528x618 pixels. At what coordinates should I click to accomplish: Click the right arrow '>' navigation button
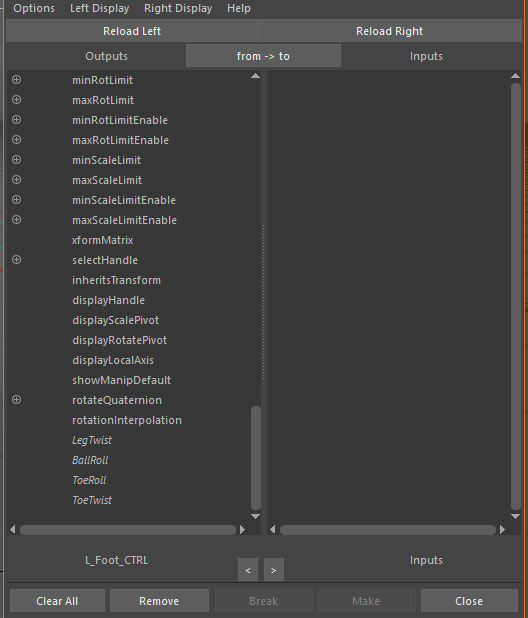click(274, 570)
